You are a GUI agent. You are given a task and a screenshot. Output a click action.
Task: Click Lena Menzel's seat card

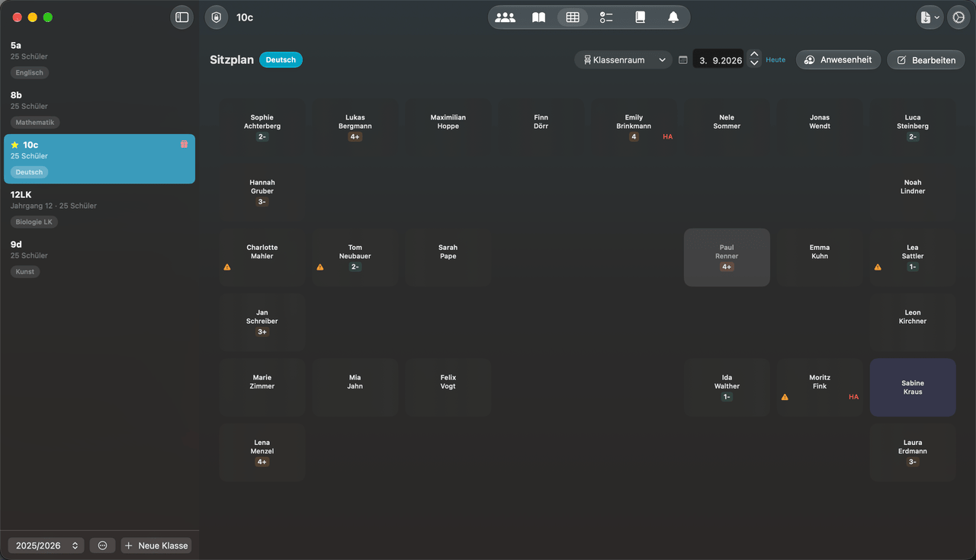pyautogui.click(x=262, y=453)
